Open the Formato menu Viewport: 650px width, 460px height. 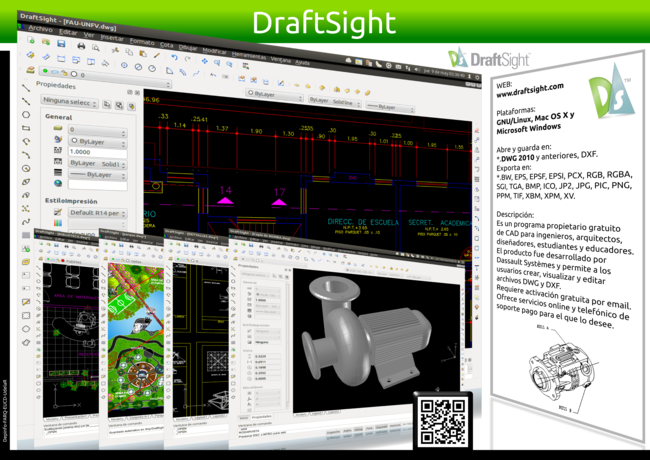(x=142, y=41)
